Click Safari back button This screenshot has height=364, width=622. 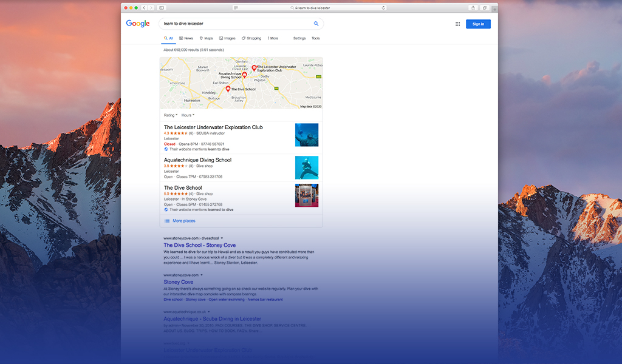pos(144,8)
